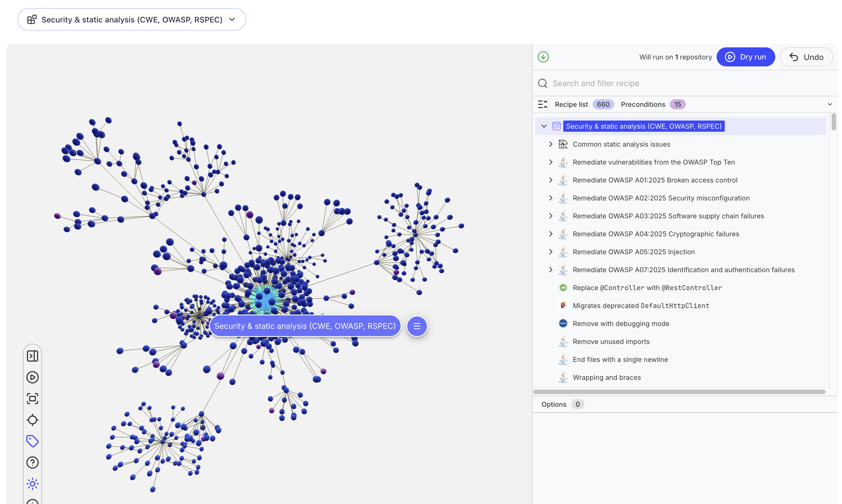842x504 pixels.
Task: Open the hamburger menu next to the graph label
Action: coord(417,326)
